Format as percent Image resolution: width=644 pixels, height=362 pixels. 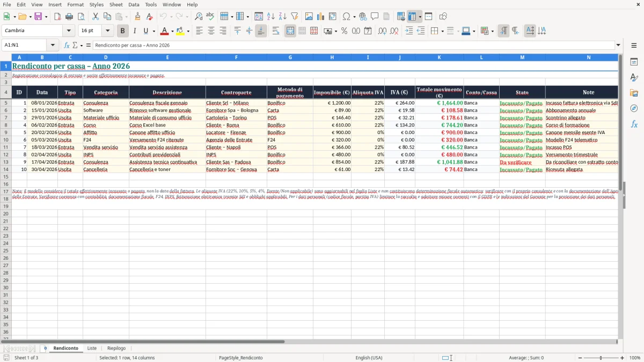344,31
